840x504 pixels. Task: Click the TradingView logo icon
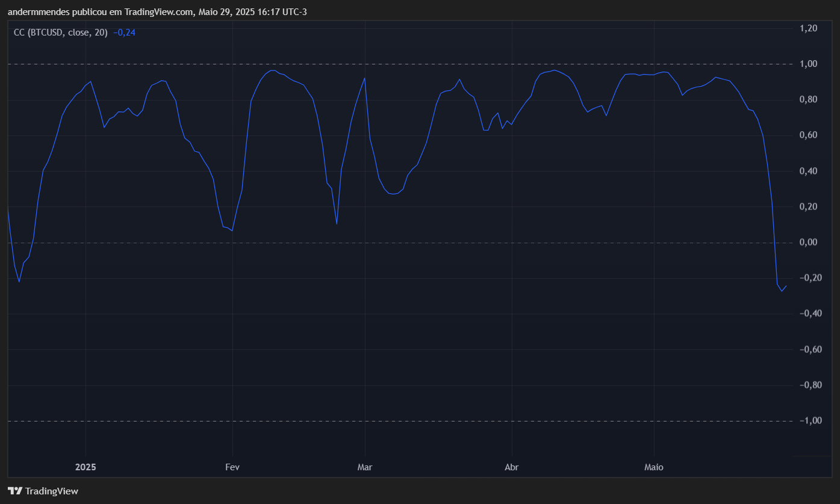coord(15,491)
